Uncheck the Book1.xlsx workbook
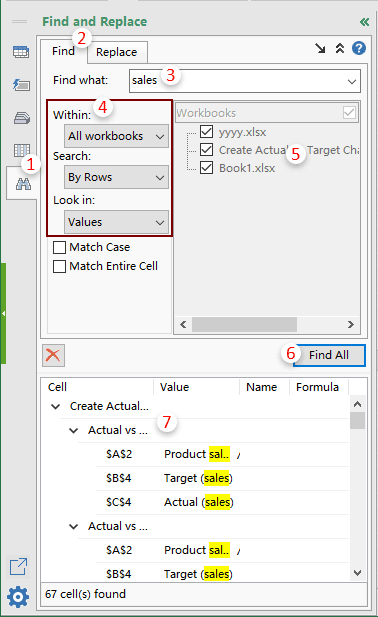Image resolution: width=378 pixels, height=617 pixels. (x=207, y=168)
